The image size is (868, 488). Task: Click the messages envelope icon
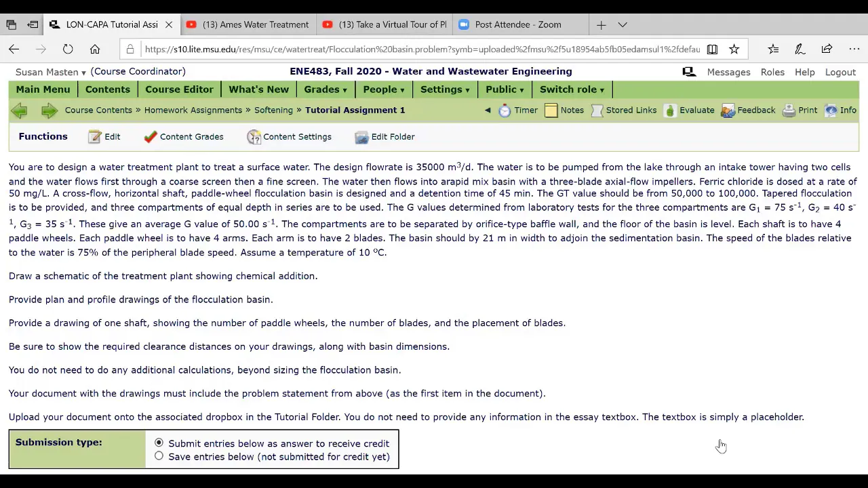pos(689,72)
